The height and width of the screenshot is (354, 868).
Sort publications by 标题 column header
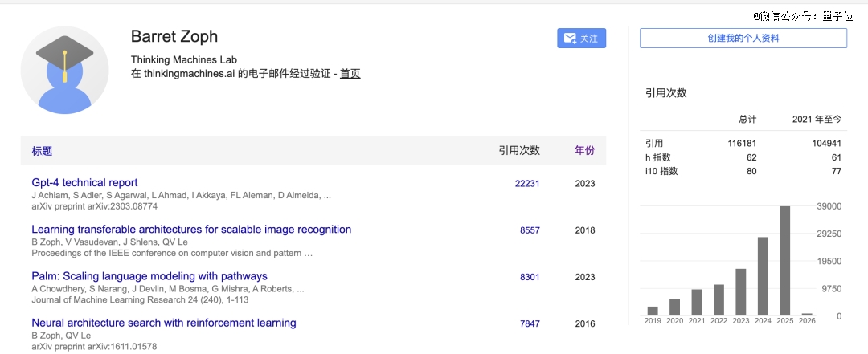click(42, 151)
